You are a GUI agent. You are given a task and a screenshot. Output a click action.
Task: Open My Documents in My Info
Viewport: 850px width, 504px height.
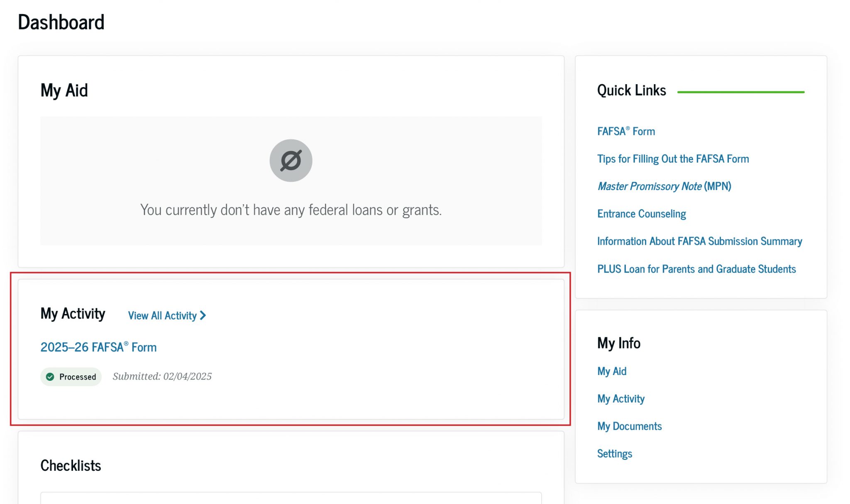pos(629,426)
